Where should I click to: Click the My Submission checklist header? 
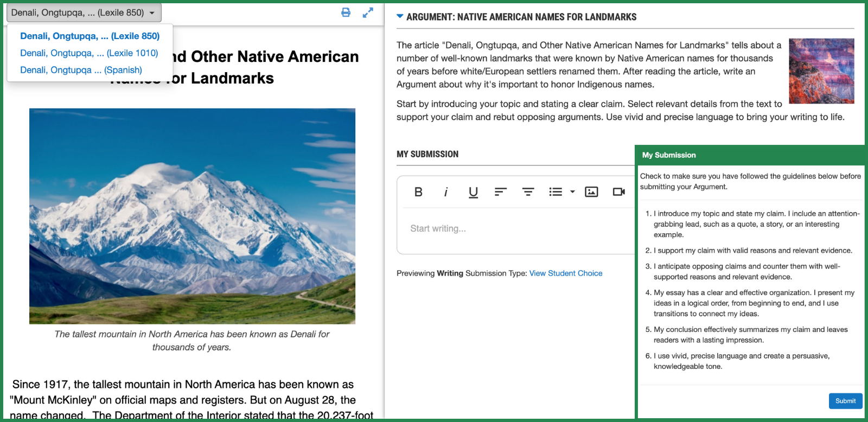(x=750, y=155)
